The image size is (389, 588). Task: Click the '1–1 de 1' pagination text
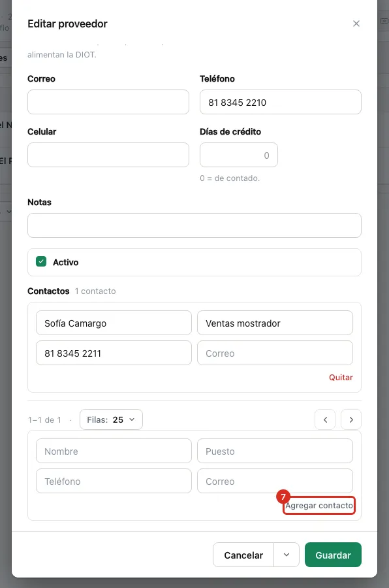click(44, 420)
